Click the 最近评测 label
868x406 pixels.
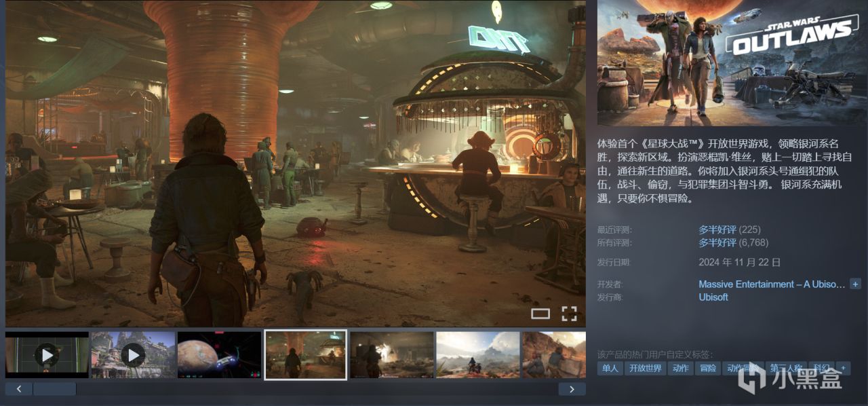pos(614,230)
